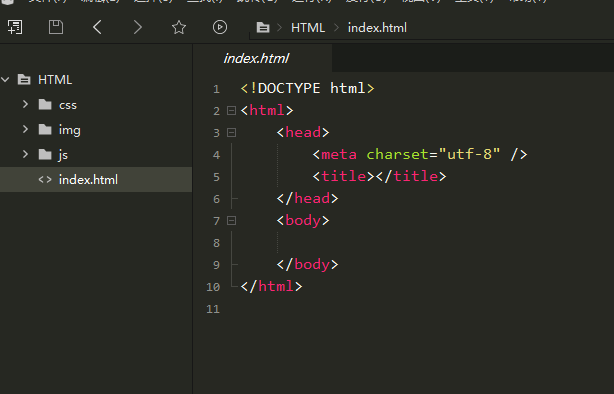Click the DOCTYPE html declaration text

point(307,89)
